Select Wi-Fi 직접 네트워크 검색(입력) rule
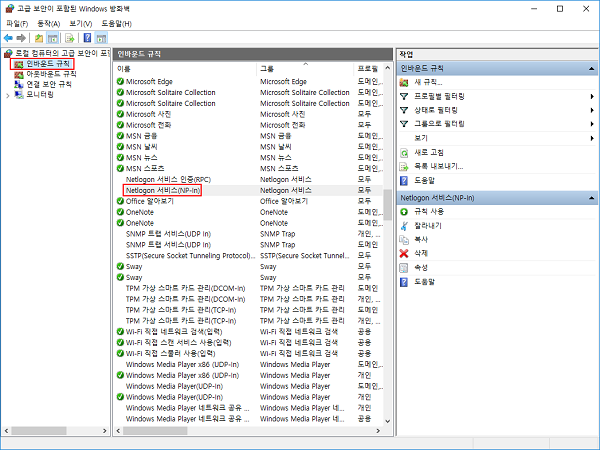The height and width of the screenshot is (450, 600). (x=249, y=331)
